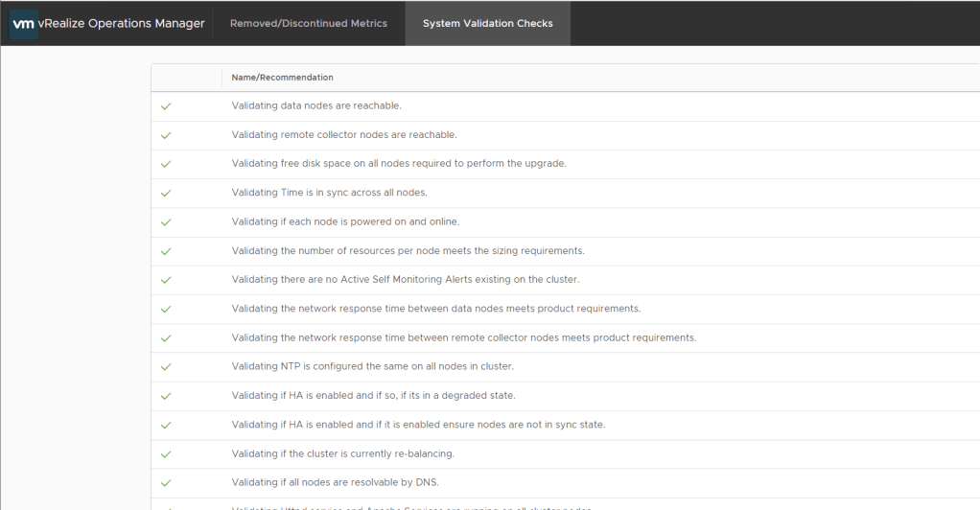Click checkmark for cluster re-balancing check
980x510 pixels.
(x=166, y=453)
